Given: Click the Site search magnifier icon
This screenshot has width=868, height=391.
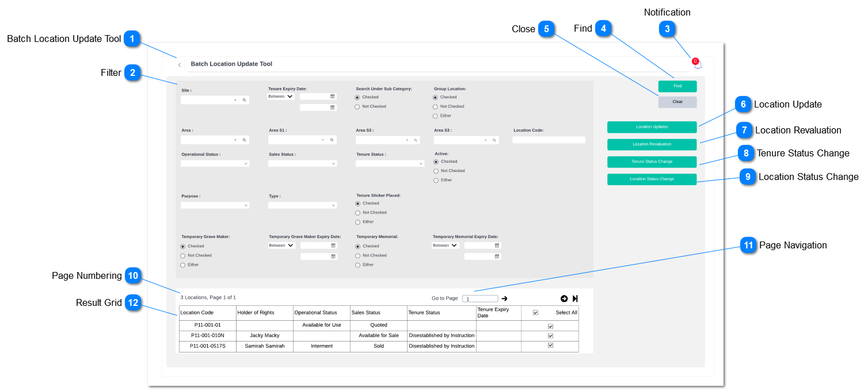Looking at the screenshot, I should tap(244, 100).
